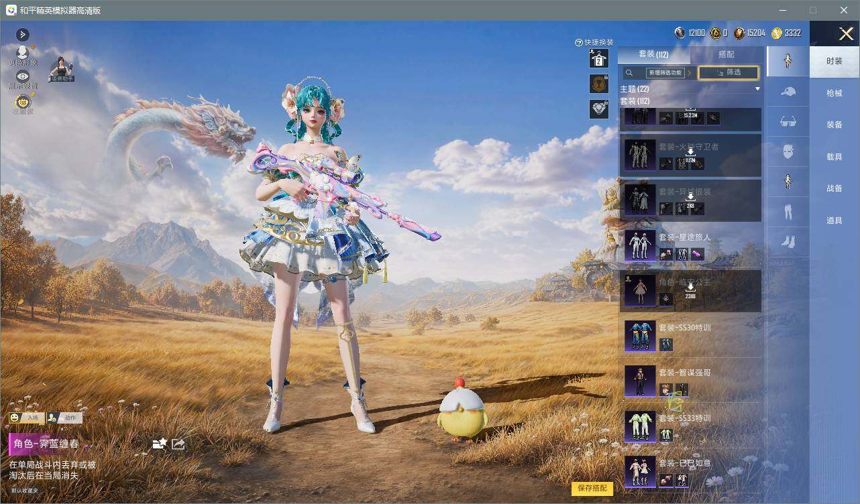
Task: Click the 保存搭配 save button
Action: click(x=592, y=489)
